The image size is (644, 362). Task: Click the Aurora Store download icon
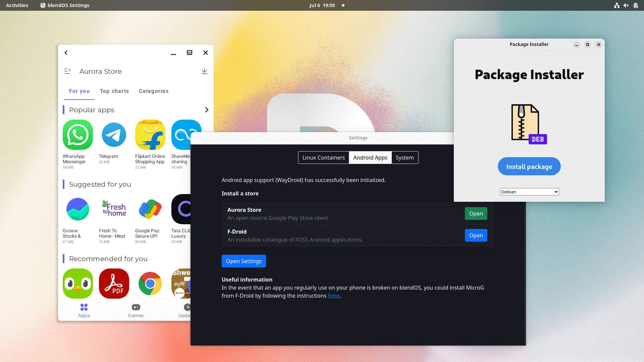click(x=204, y=71)
